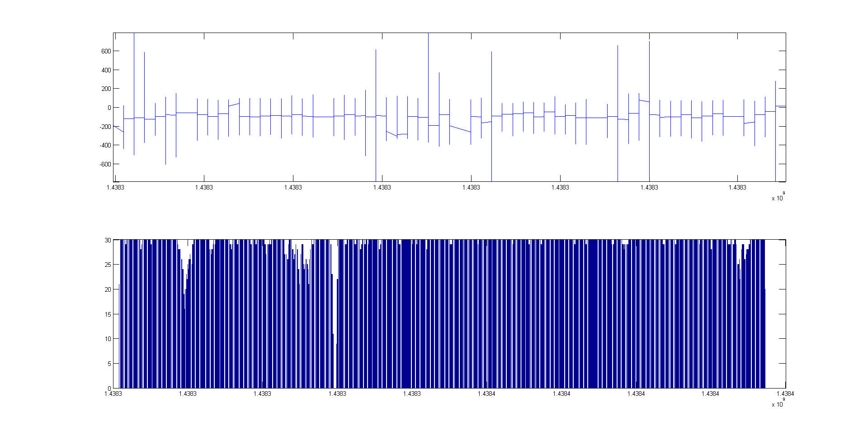Screen dimensions: 868x436
Task: Click the -400 y-axis tick label
Action: point(105,145)
